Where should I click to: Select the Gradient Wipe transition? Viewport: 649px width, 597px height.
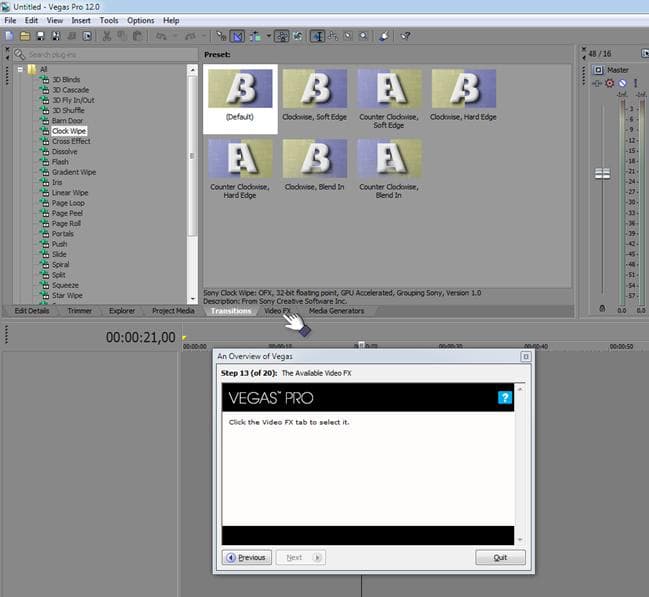74,172
